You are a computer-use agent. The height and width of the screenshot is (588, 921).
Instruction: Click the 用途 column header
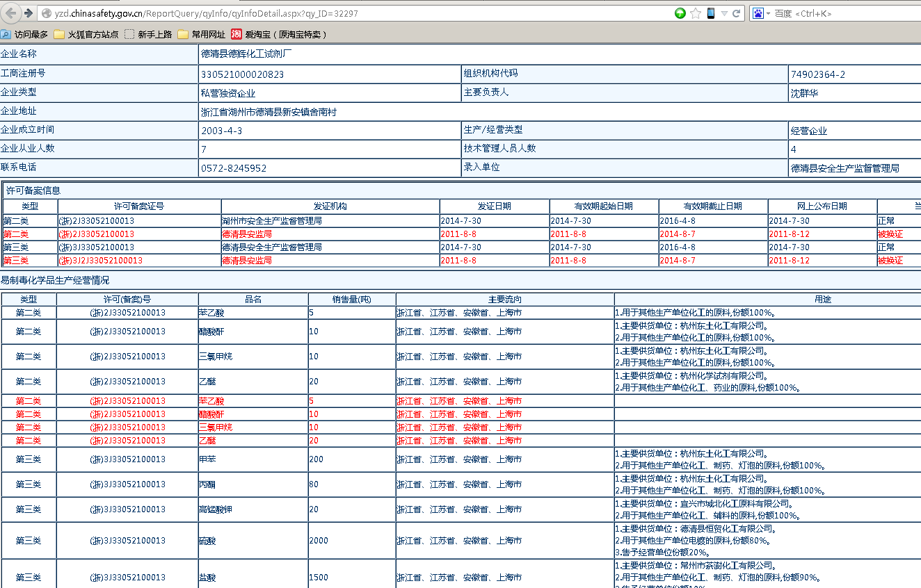click(x=823, y=300)
